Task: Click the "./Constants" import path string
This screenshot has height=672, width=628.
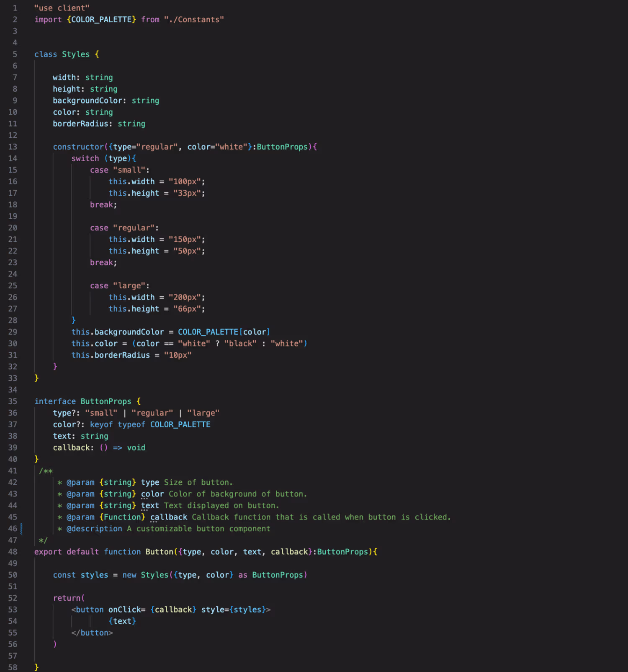Action: click(194, 20)
